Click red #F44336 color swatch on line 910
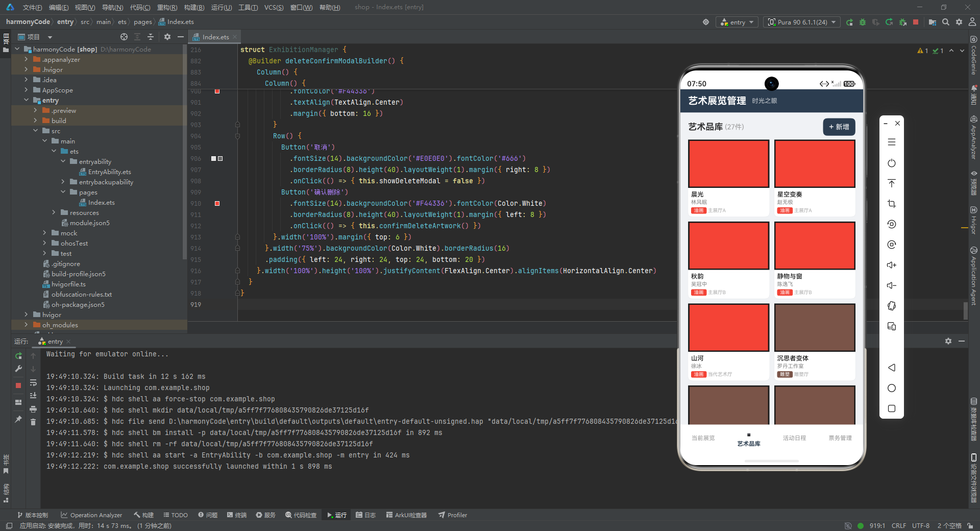The height and width of the screenshot is (531, 980). (217, 203)
